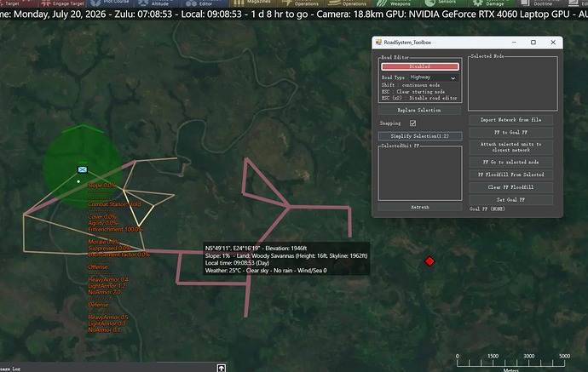Click the Weather: 25°C line in tooltip
This screenshot has width=588, height=372.
[266, 271]
